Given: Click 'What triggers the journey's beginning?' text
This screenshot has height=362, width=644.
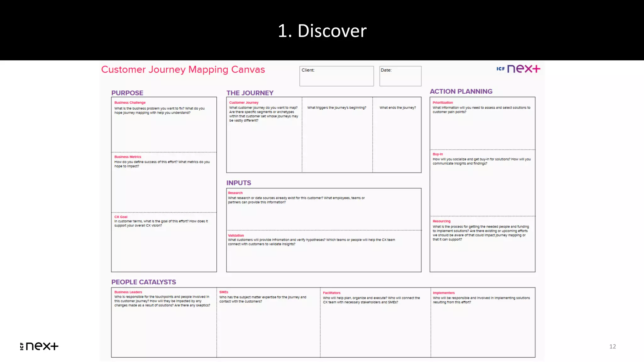Looking at the screenshot, I should [337, 108].
